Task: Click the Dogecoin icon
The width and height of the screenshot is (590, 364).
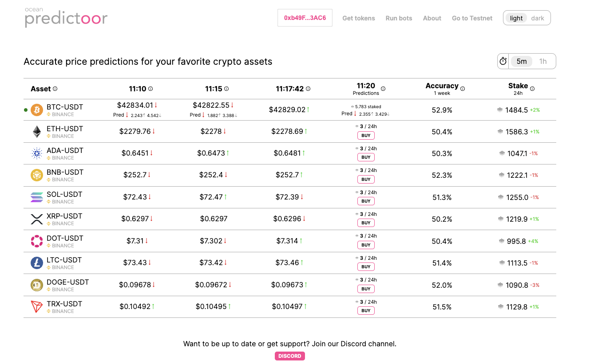Action: pos(36,285)
